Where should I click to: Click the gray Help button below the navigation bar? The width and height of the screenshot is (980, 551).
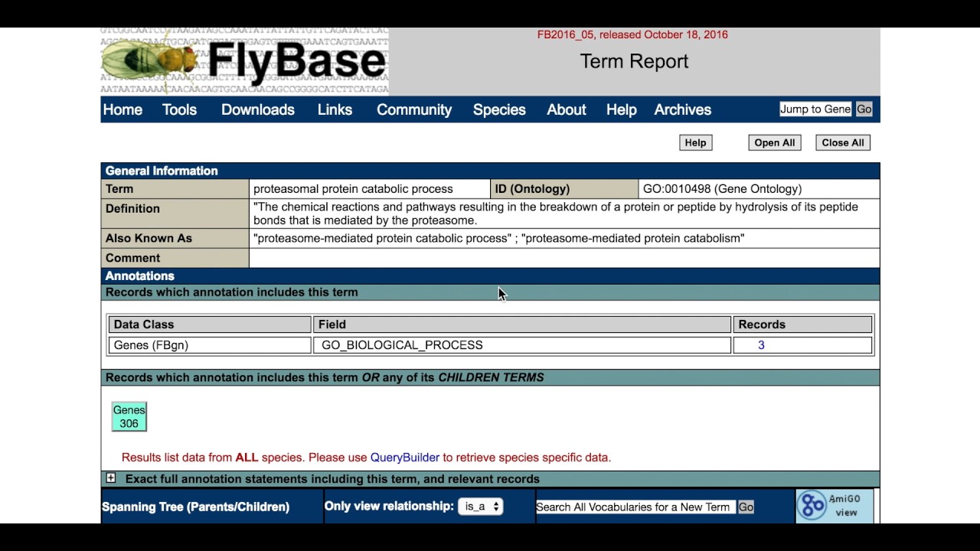coord(695,142)
